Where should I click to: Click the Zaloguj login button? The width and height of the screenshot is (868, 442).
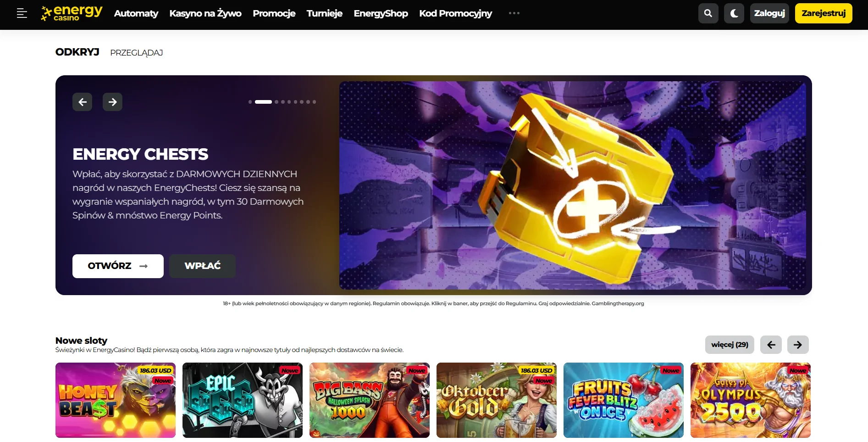pos(769,13)
